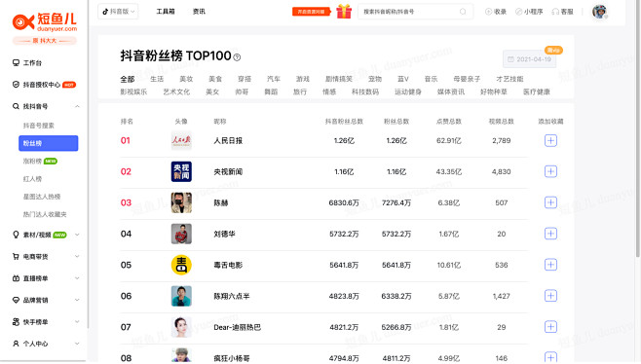Image resolution: width=641 pixels, height=364 pixels.
Task: Click 收录 in the top bar
Action: (x=496, y=12)
